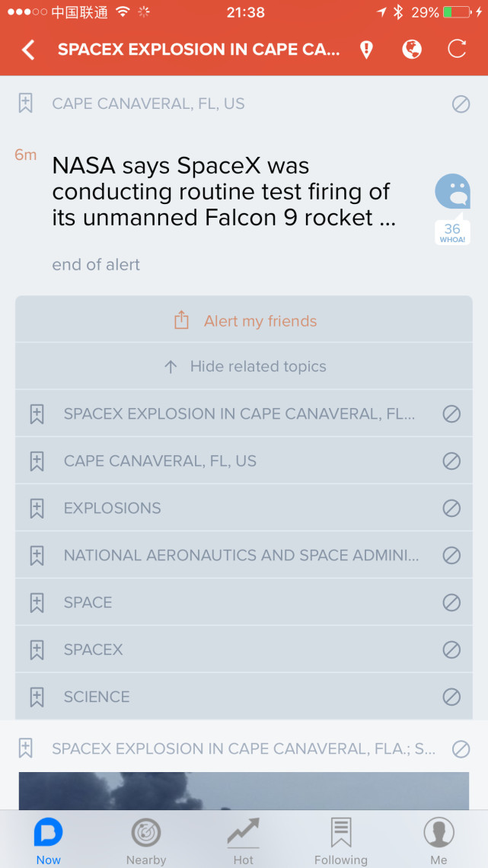
Task: Open the Nearby tab
Action: 146,841
